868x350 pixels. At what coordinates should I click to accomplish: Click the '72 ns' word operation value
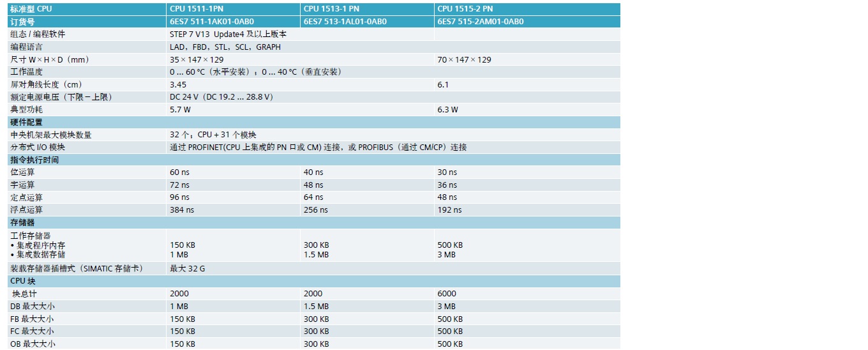tap(179, 185)
